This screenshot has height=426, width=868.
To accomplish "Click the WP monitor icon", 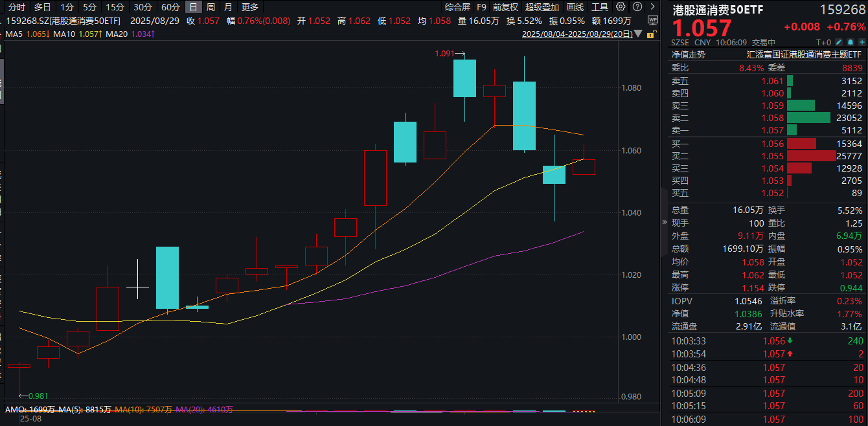I will [652, 20].
